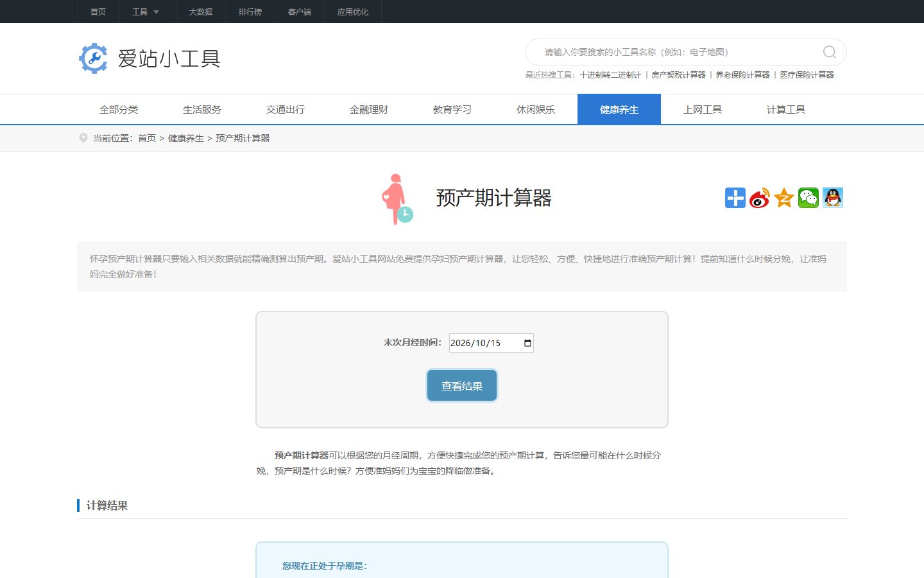Screen dimensions: 924x578
Task: Switch to the 金融理财 tab
Action: coord(369,109)
